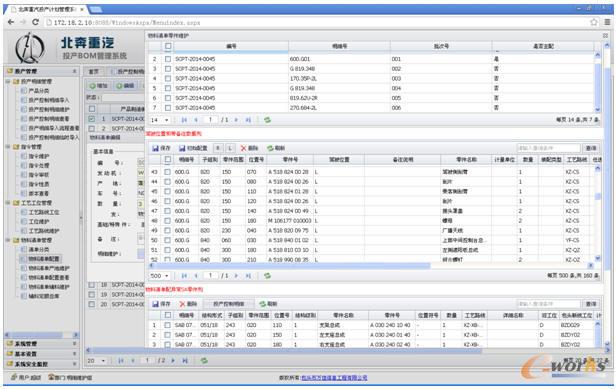Open the page size dropdown showing 500
The image size is (616, 389).
coord(160,276)
